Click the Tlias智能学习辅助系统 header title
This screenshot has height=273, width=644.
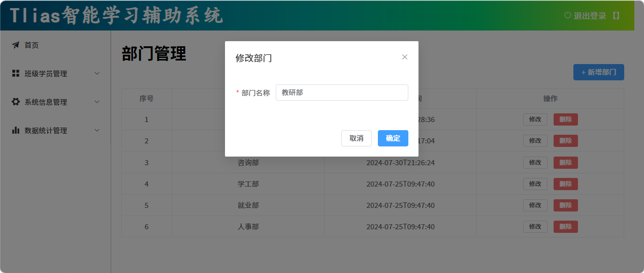pos(117,16)
